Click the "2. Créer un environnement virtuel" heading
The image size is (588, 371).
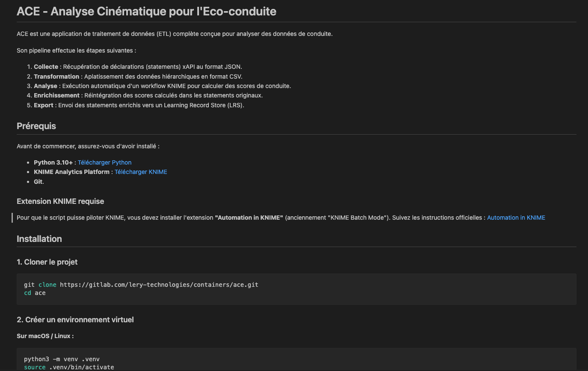click(75, 320)
